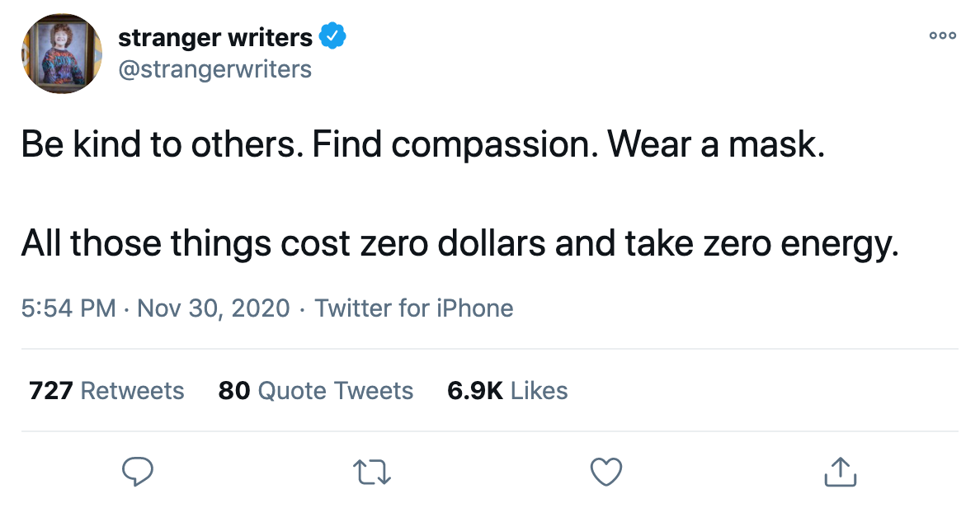Toggle retweet state on the retweet button
Viewport: 980px width, 508px height.
[371, 471]
